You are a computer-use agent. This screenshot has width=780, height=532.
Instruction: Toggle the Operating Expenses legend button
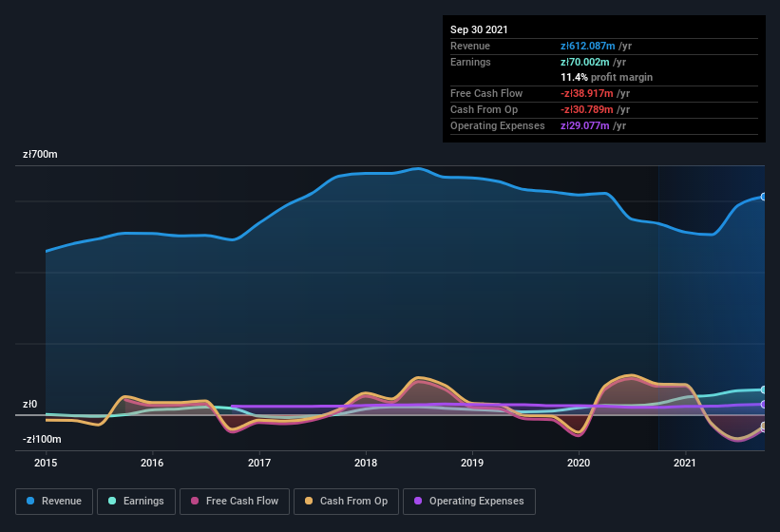[x=469, y=502]
